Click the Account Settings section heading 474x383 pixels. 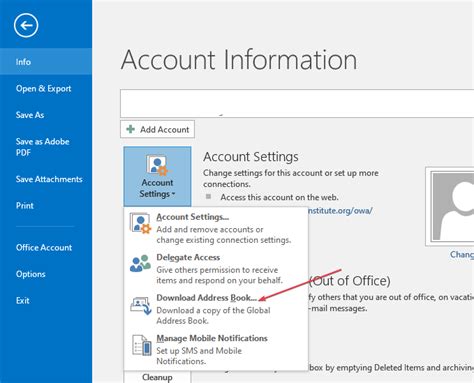click(x=251, y=157)
